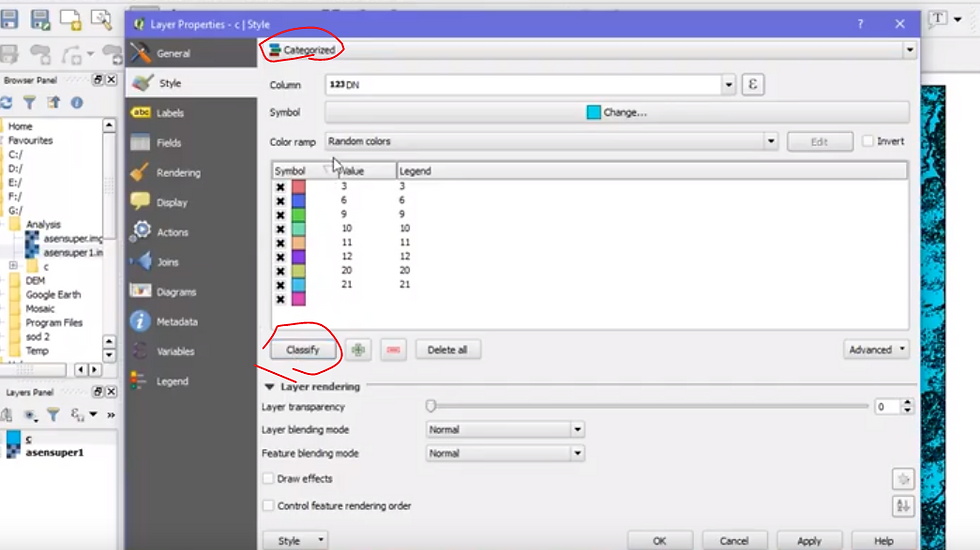Image resolution: width=980 pixels, height=550 pixels.
Task: Click the purple swatch for value 12
Action: [x=299, y=257]
